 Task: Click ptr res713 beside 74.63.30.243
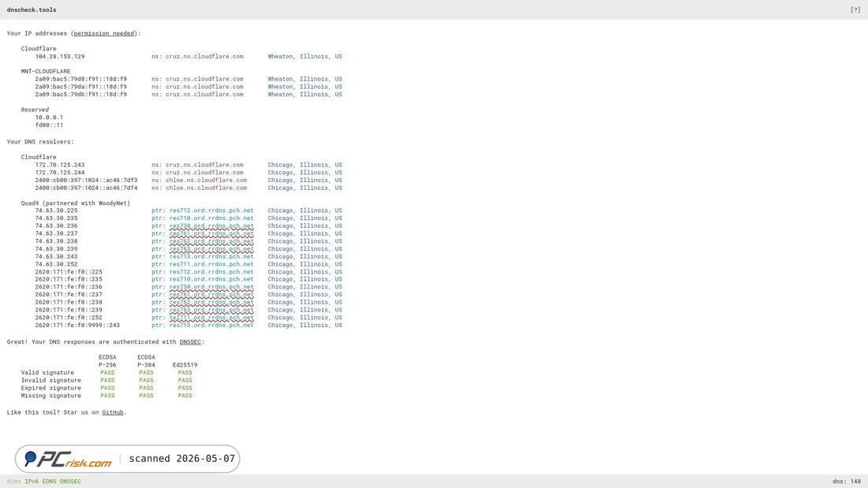211,257
